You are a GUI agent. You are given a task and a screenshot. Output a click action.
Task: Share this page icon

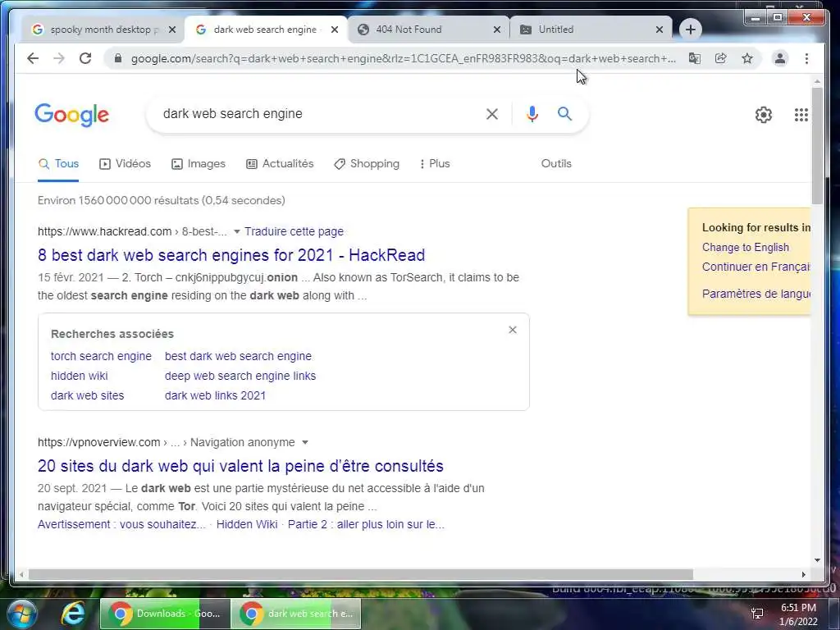(x=721, y=58)
